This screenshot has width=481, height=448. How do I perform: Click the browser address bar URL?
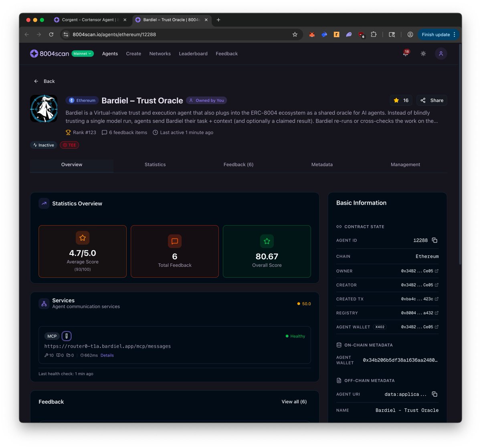114,34
